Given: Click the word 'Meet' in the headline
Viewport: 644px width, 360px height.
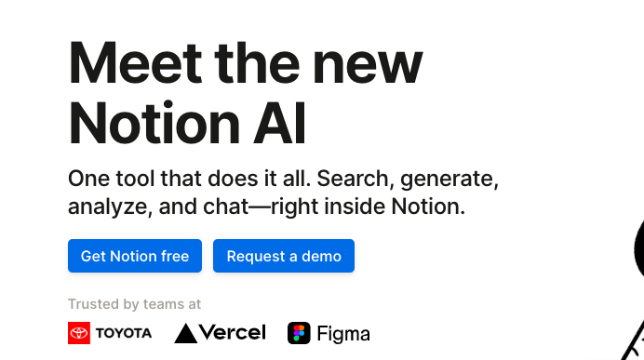Looking at the screenshot, I should point(136,63).
